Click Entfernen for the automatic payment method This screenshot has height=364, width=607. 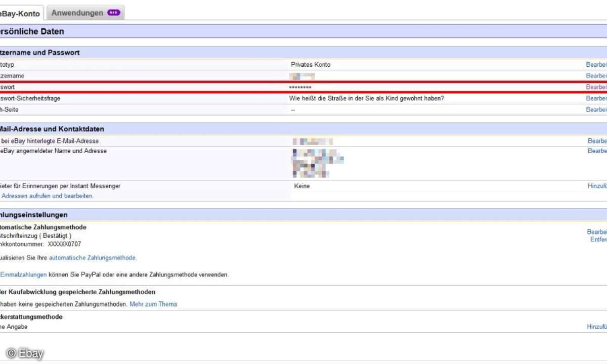coord(598,239)
